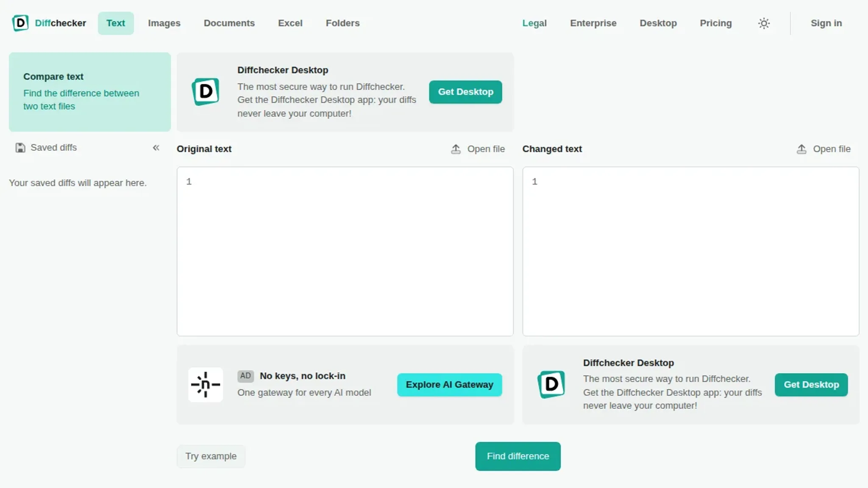
Task: Click the Explore AI Gateway button
Action: point(449,385)
